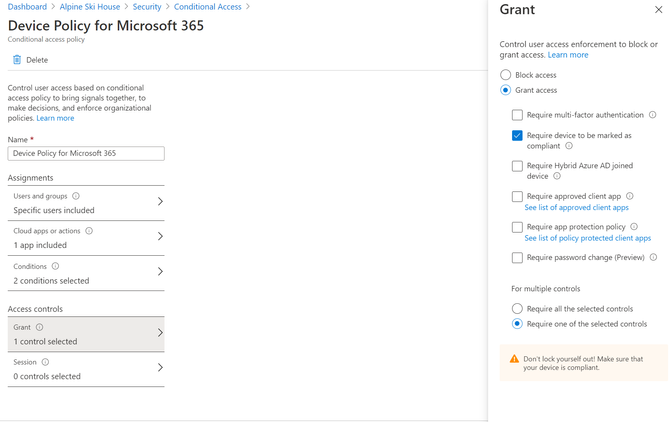Click info icon for Require password change (Preview)
The image size is (670, 422).
point(653,257)
